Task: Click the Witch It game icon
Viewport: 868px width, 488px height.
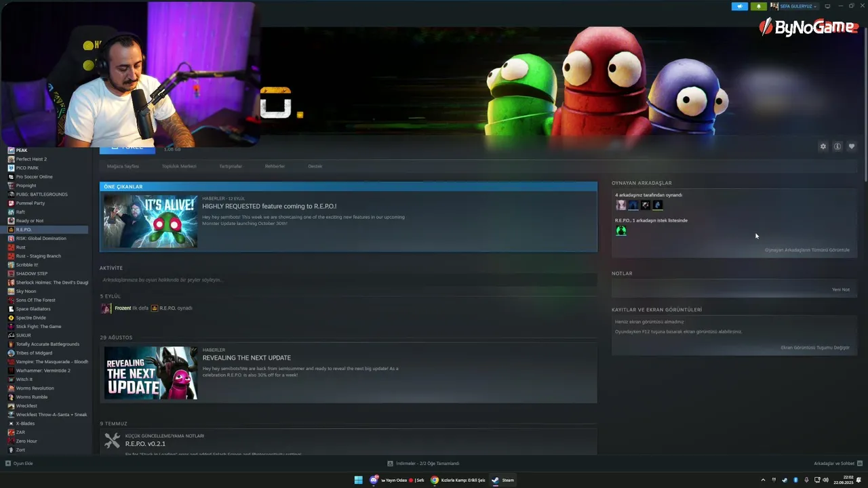Action: point(11,380)
